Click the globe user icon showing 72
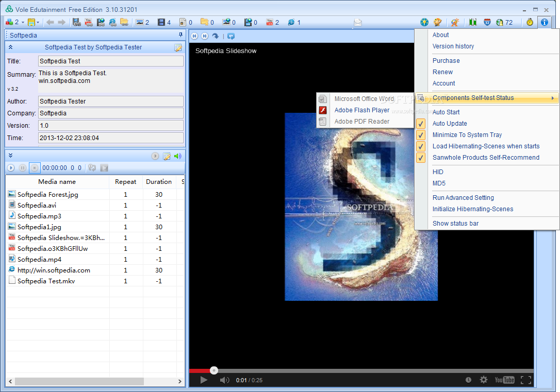Viewport: 560px width, 392px height. tap(500, 23)
